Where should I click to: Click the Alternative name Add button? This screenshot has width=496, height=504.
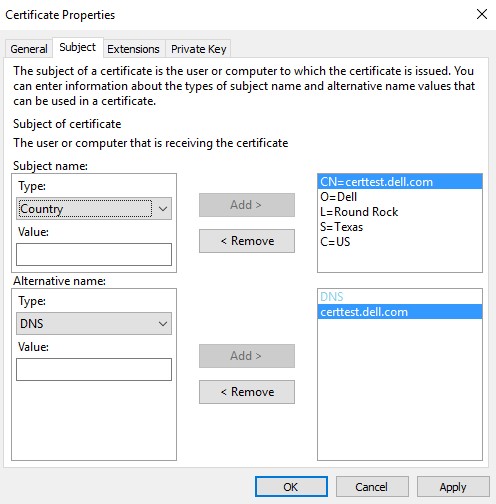tap(247, 356)
